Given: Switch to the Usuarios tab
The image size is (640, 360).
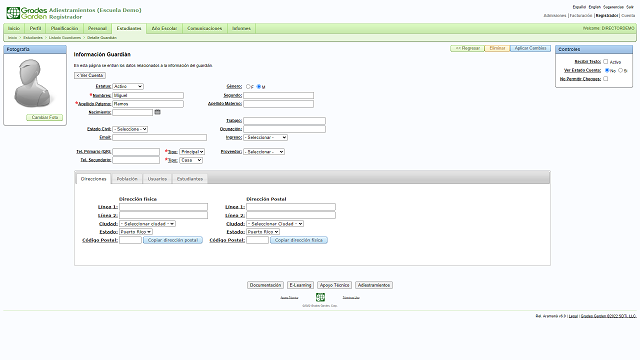Looking at the screenshot, I should [157, 179].
